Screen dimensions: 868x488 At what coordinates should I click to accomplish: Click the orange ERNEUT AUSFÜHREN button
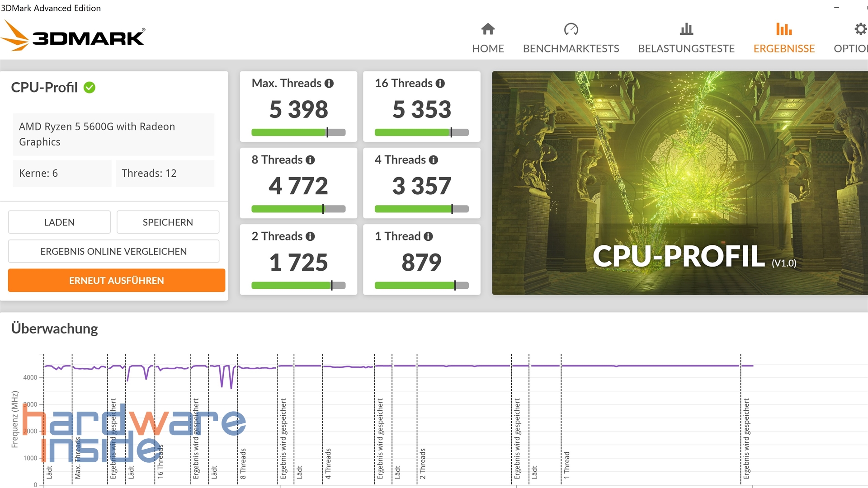117,281
